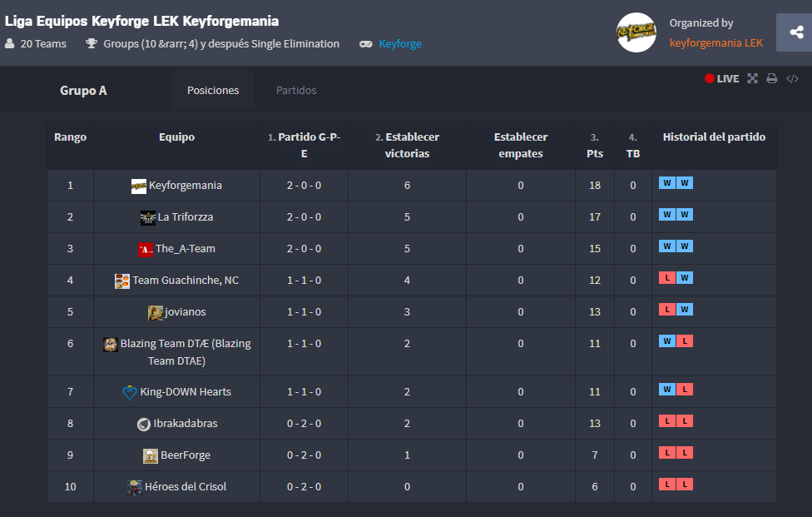Click the print icon
This screenshot has height=517, width=812.
click(x=771, y=78)
